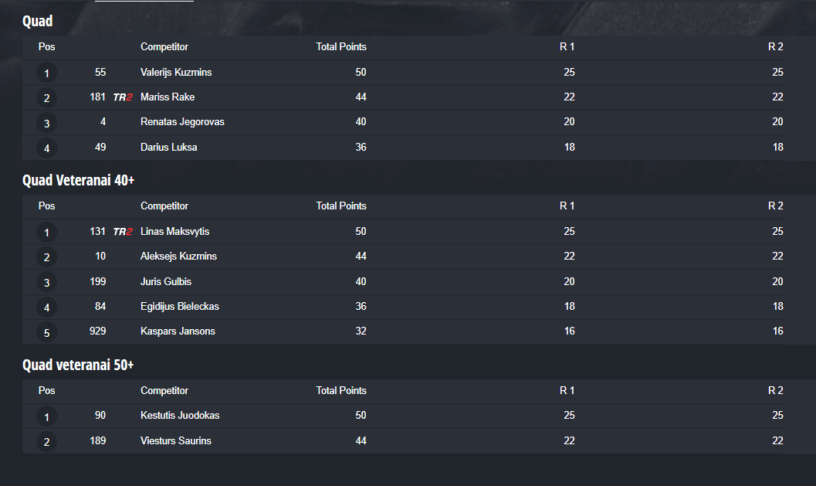Click position 2 badge for Viesturs Saurins
Image resolution: width=816 pixels, height=486 pixels.
(x=46, y=441)
